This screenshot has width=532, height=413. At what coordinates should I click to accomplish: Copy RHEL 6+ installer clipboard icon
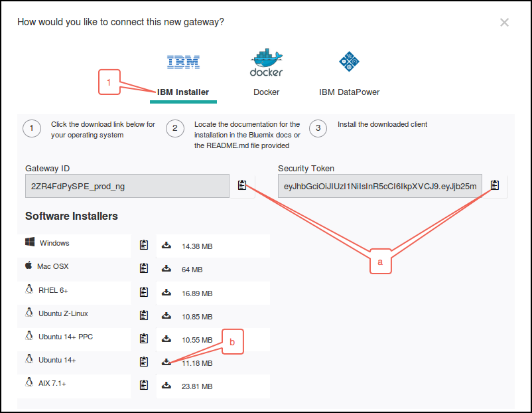[144, 292]
